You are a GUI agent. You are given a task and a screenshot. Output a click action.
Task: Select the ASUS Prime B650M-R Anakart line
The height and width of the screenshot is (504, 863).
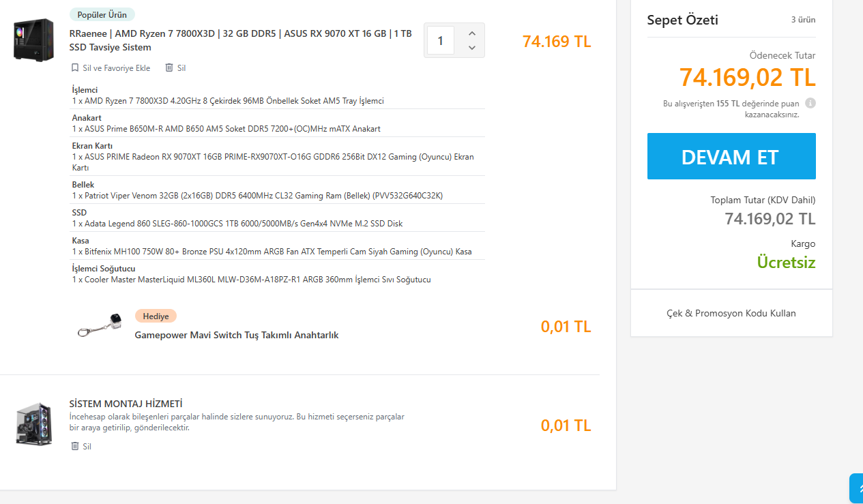[226, 129]
